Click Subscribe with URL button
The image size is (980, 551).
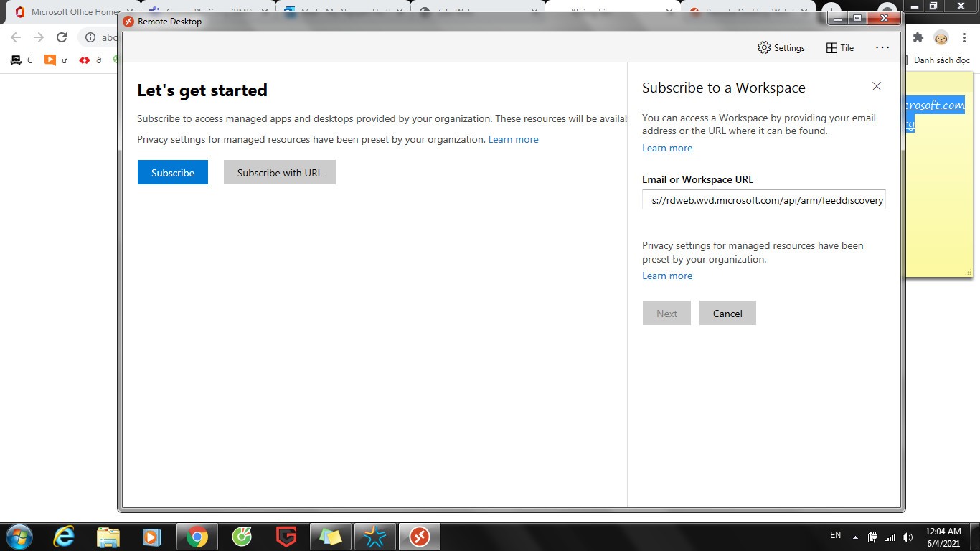[280, 172]
